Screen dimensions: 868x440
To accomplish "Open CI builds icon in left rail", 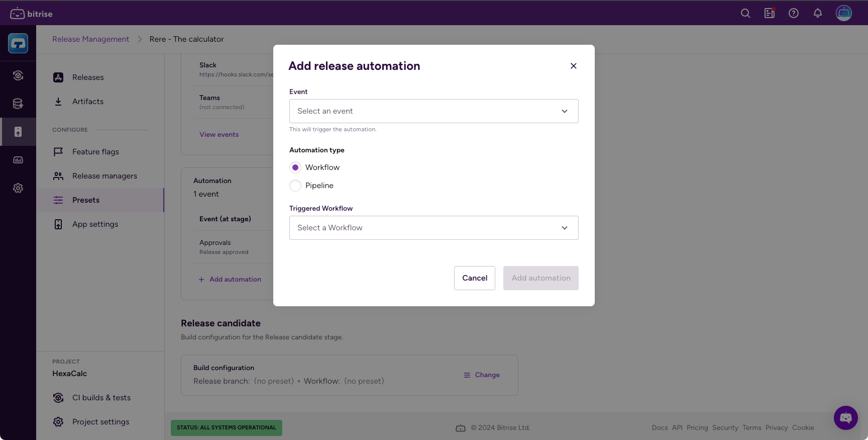I will pos(18,75).
